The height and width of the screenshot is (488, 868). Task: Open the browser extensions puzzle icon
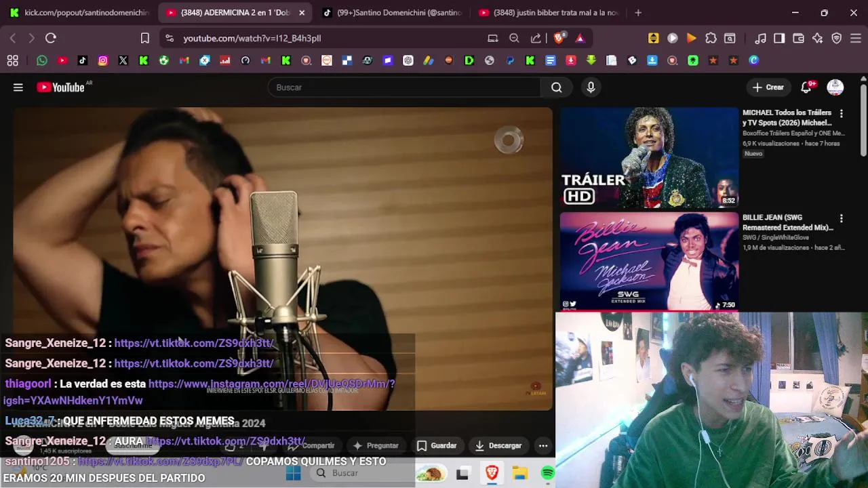(x=711, y=38)
